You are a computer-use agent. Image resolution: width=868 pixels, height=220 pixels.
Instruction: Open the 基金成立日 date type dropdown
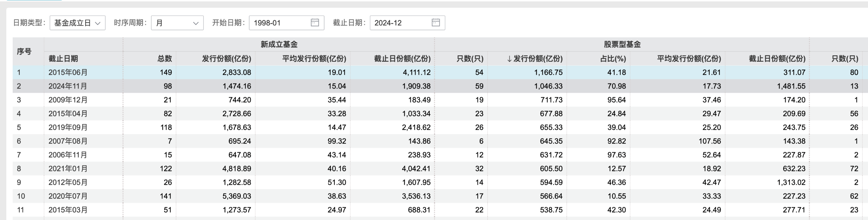[77, 23]
